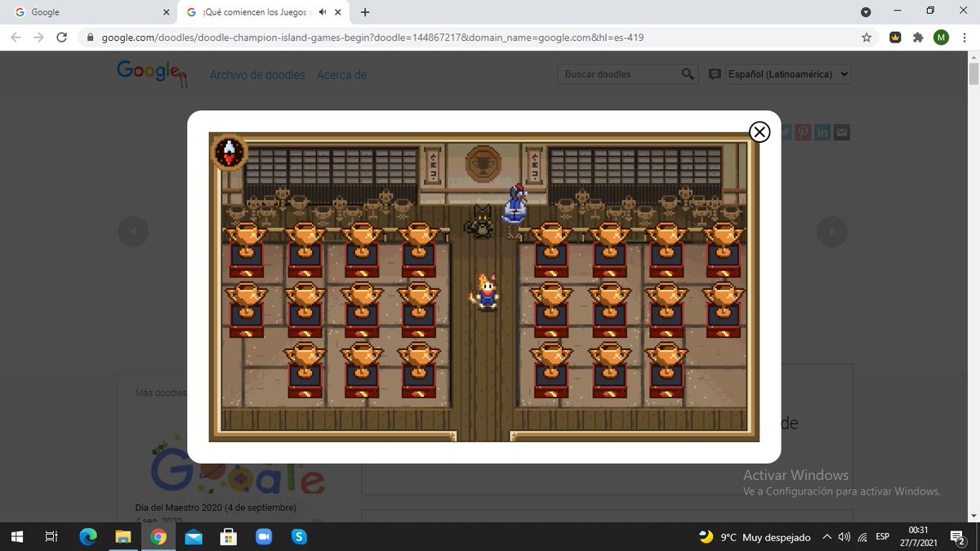View site information lock icon
This screenshot has height=551, width=980.
tap(89, 38)
